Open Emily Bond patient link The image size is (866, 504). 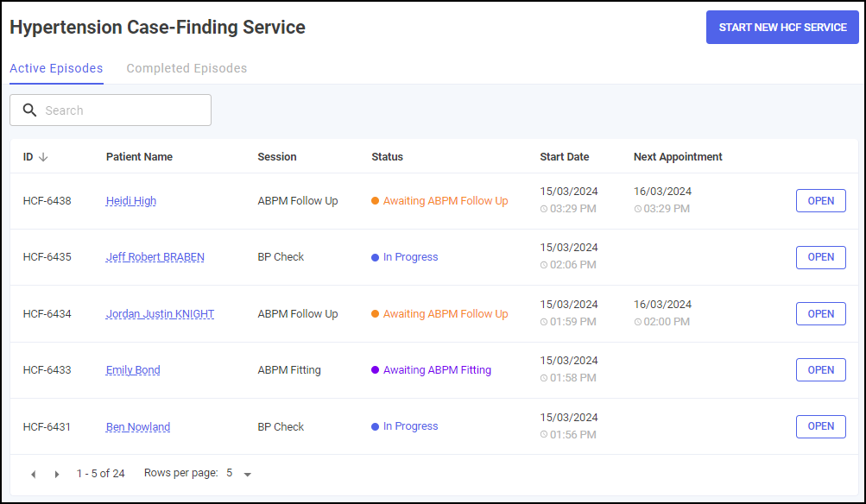(133, 370)
